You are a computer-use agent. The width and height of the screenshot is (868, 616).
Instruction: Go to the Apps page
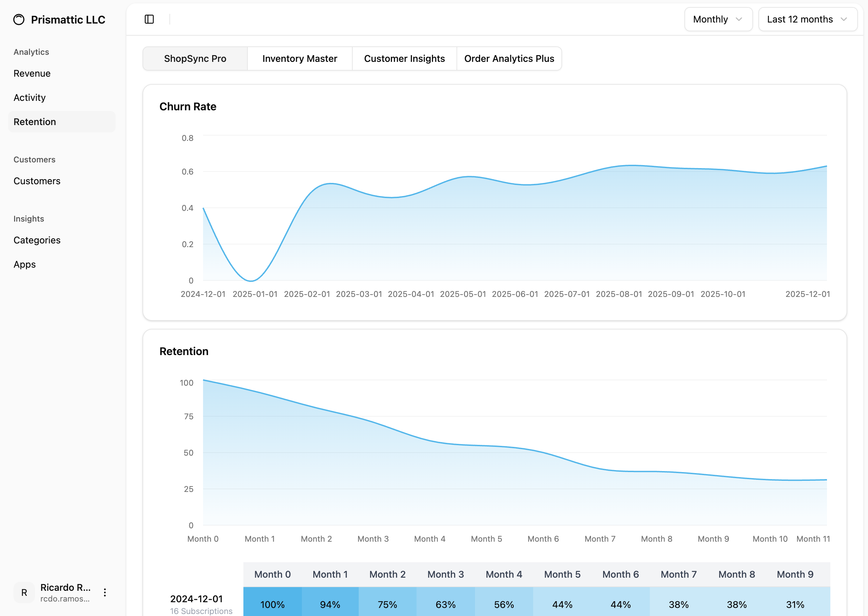[x=25, y=264]
